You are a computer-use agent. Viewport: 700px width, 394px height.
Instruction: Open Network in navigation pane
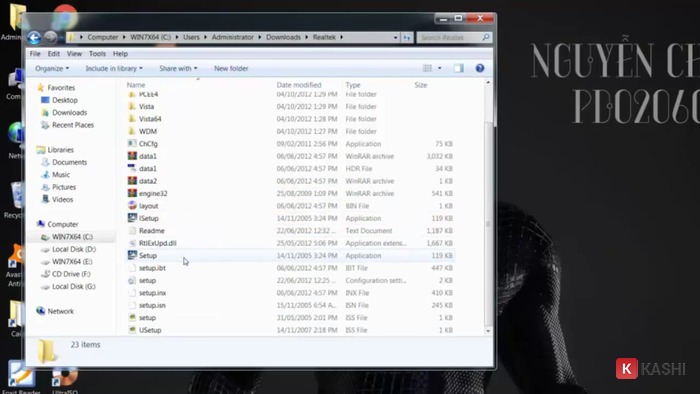60,311
